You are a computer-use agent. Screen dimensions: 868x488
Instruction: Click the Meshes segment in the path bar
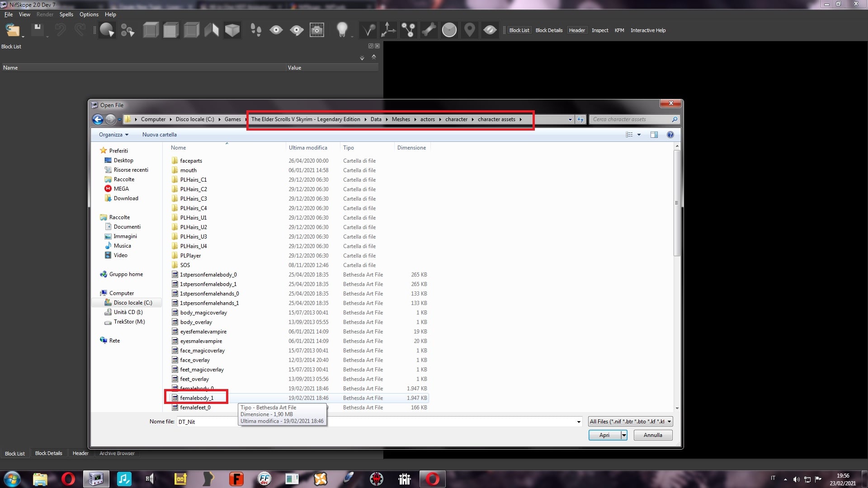click(401, 119)
